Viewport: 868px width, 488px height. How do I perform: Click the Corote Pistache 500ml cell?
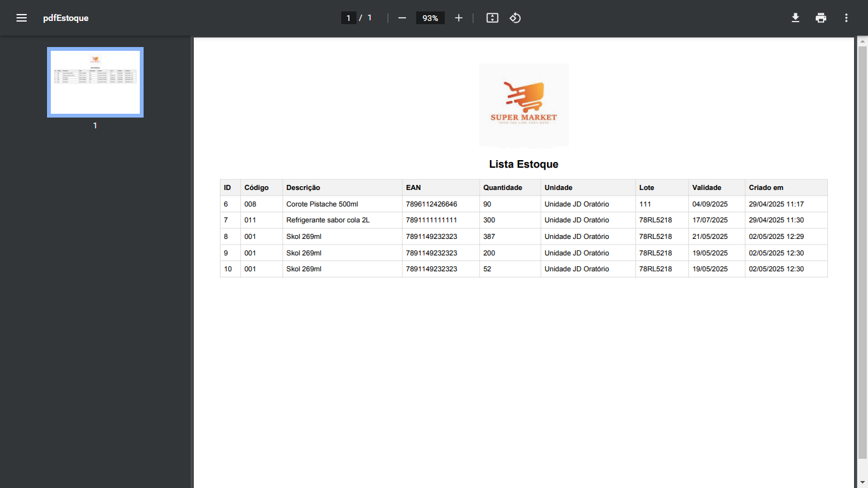[322, 204]
